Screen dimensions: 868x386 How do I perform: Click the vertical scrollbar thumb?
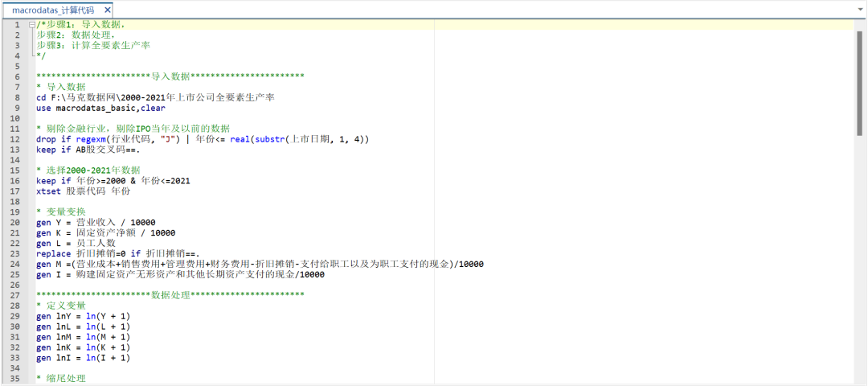[x=860, y=83]
